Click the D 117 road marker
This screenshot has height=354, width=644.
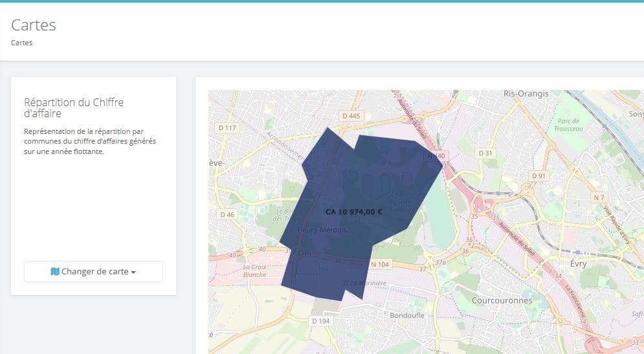tap(227, 127)
